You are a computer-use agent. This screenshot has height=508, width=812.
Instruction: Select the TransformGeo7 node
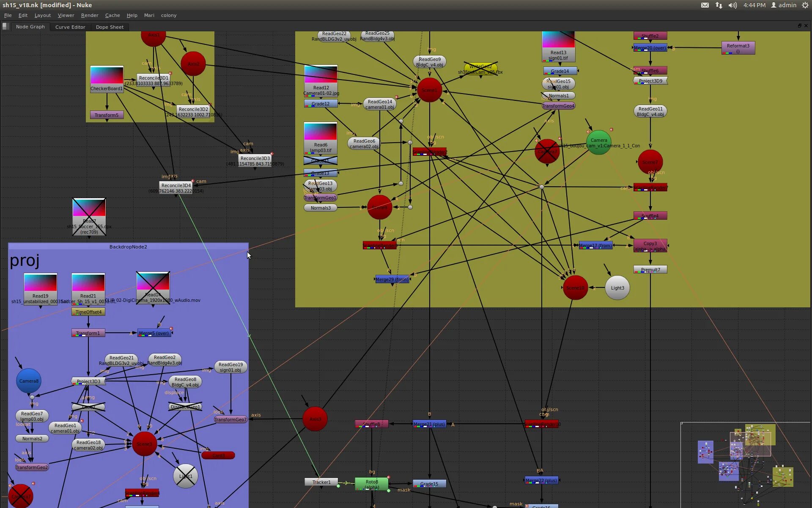tap(230, 419)
